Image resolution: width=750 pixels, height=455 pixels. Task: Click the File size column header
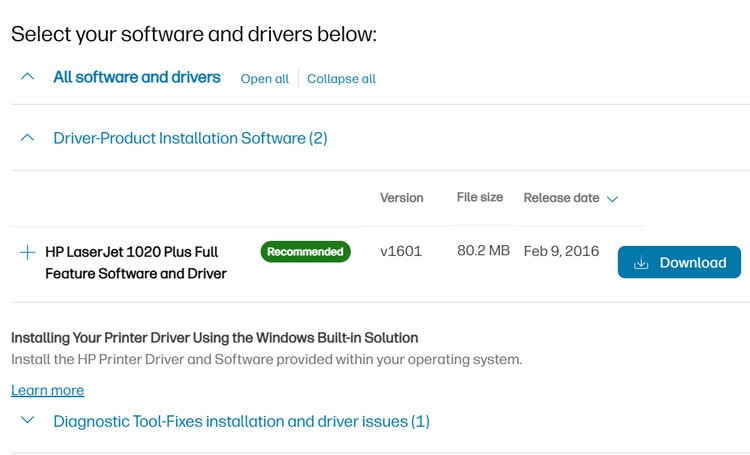[480, 197]
